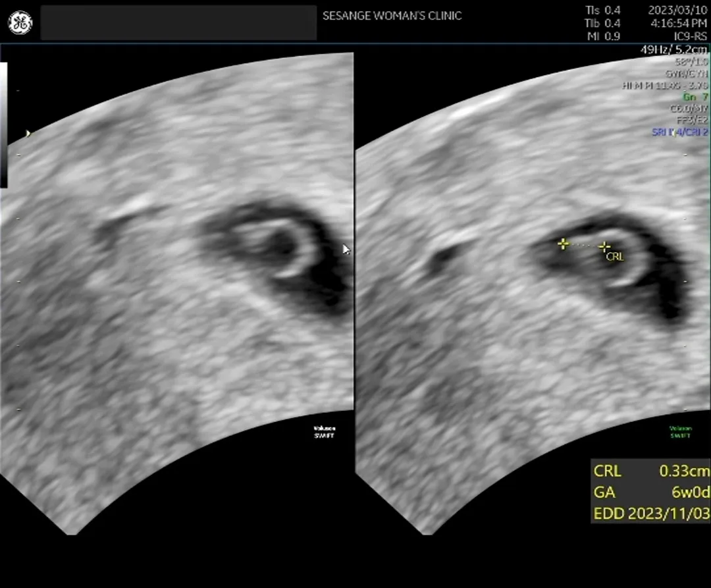Click the IC9-RS probe label
Viewport: 711px width, 588px height.
[x=690, y=36]
